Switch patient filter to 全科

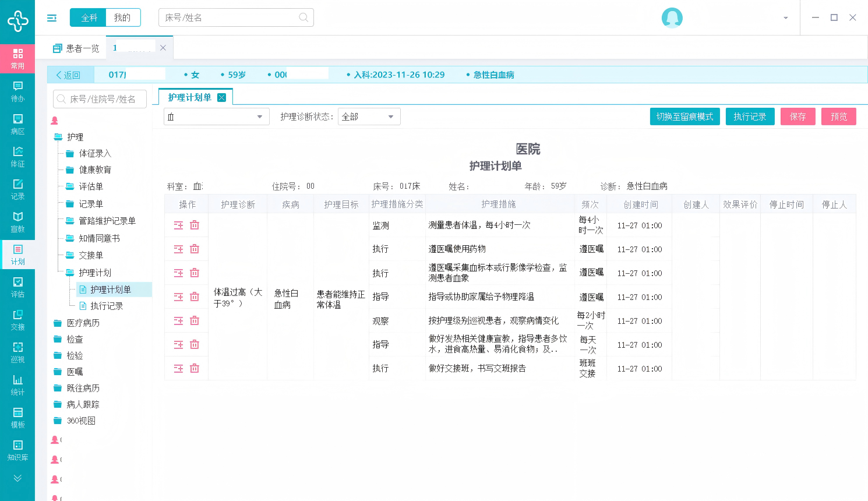tap(89, 18)
